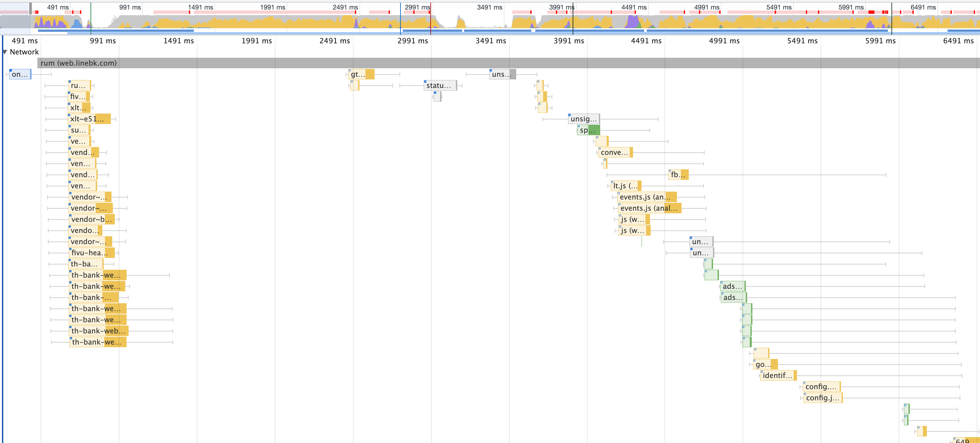Select the gray 'statu...' request
The width and height of the screenshot is (980, 443).
pyautogui.click(x=440, y=86)
